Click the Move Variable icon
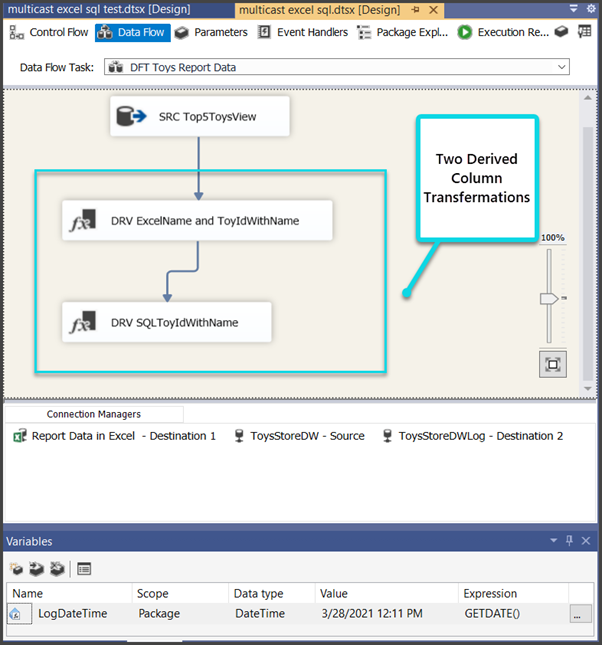This screenshot has height=645, width=602. [37, 569]
